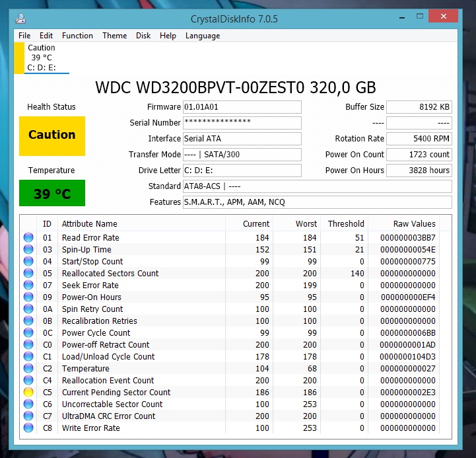Click the Drive Letter field
This screenshot has height=458, width=476.
tap(242, 171)
